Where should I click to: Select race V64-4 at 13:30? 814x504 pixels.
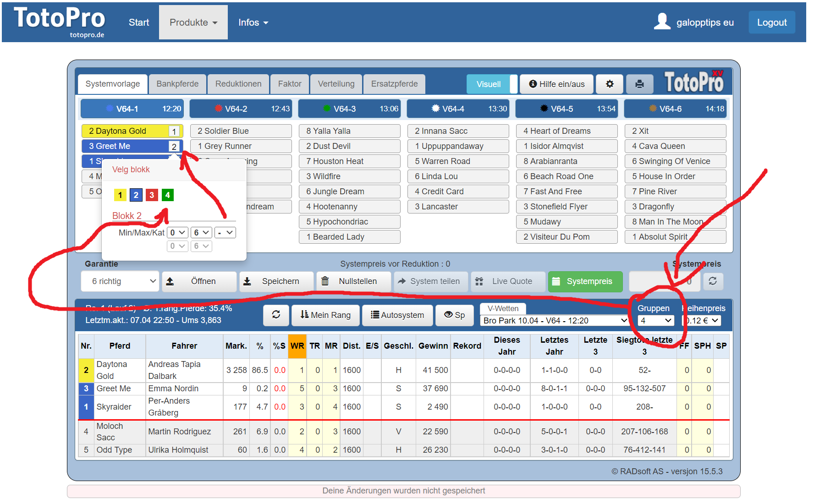click(458, 109)
